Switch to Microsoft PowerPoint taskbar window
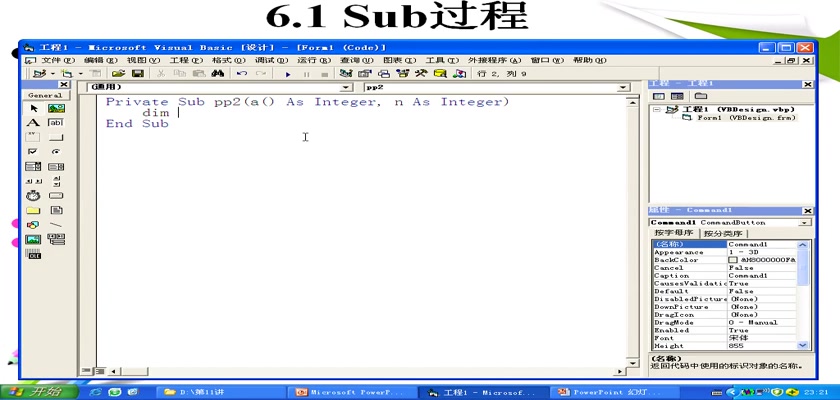840x400 pixels. click(x=350, y=393)
